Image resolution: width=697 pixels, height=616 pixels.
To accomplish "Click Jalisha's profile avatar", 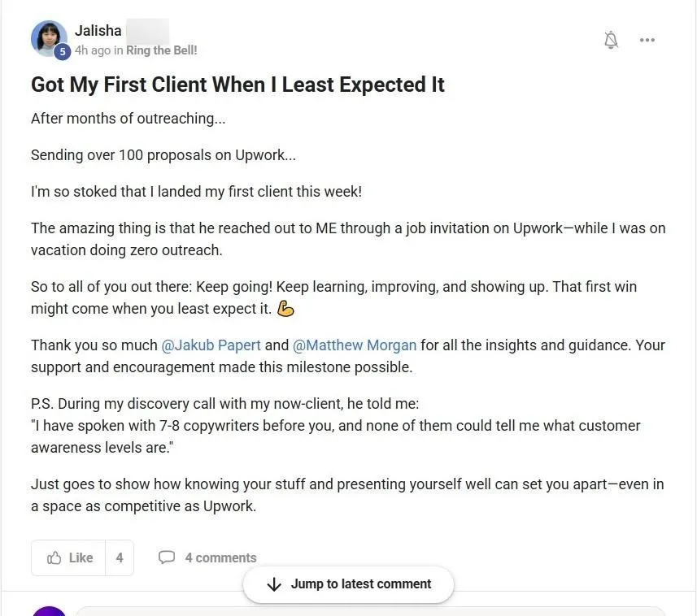I will [x=49, y=38].
